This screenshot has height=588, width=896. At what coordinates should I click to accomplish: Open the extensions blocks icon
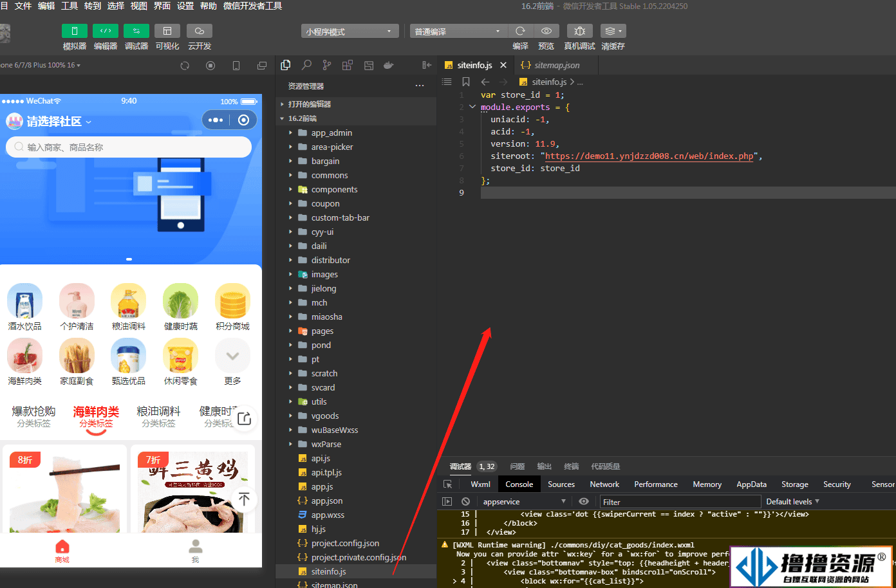point(348,65)
